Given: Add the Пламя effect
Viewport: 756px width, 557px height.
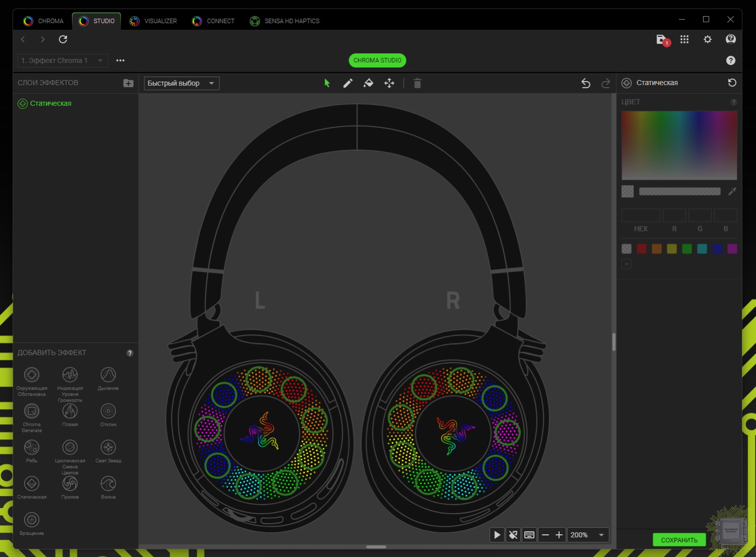Looking at the screenshot, I should pyautogui.click(x=70, y=412).
